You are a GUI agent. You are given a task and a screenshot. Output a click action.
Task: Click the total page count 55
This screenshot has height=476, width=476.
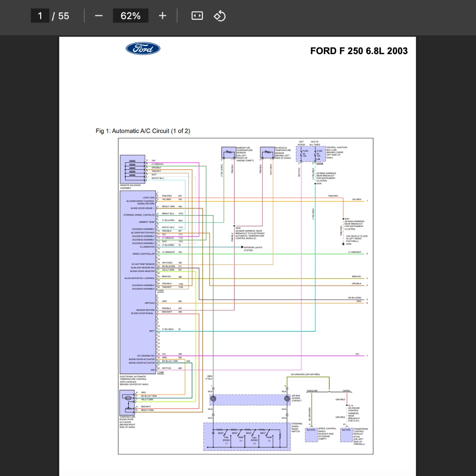63,16
